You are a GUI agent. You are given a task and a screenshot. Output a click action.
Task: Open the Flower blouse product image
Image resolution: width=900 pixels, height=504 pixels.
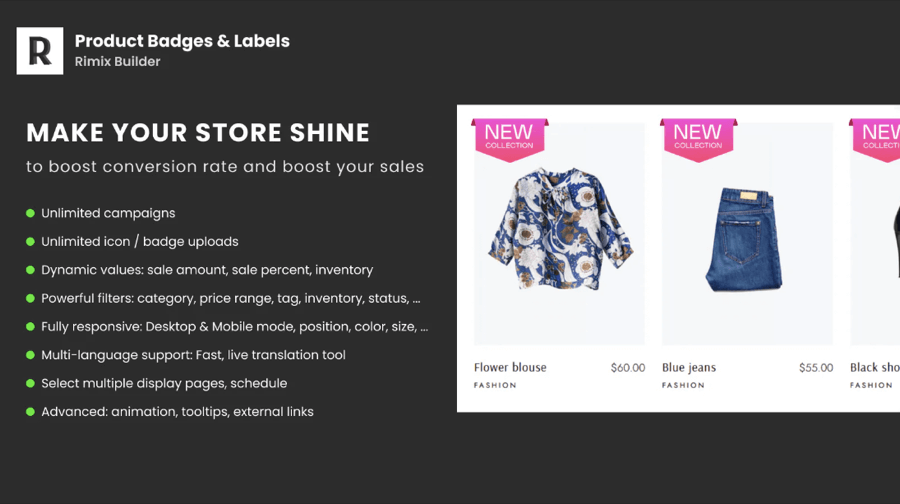(559, 231)
